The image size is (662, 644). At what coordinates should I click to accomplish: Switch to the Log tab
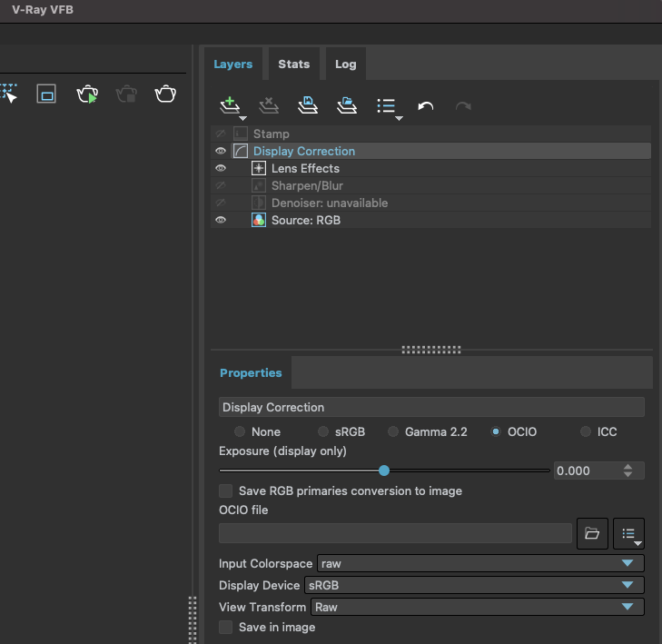(x=346, y=64)
